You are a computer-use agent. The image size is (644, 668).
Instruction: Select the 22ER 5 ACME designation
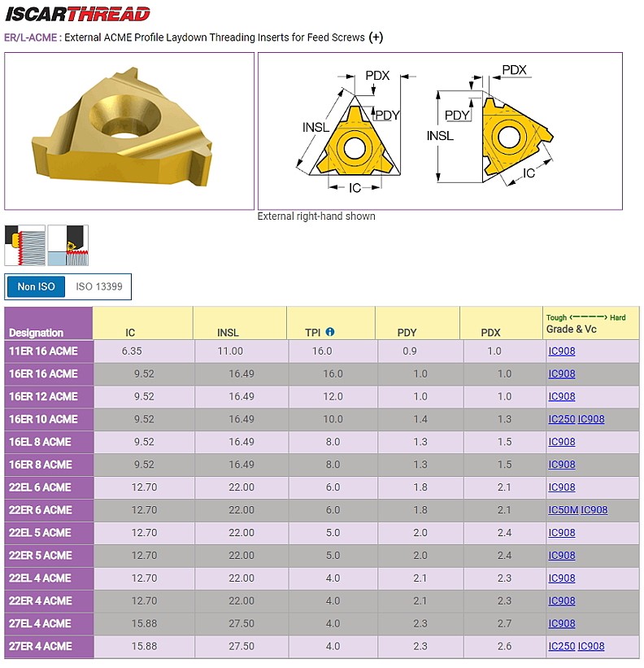(41, 555)
